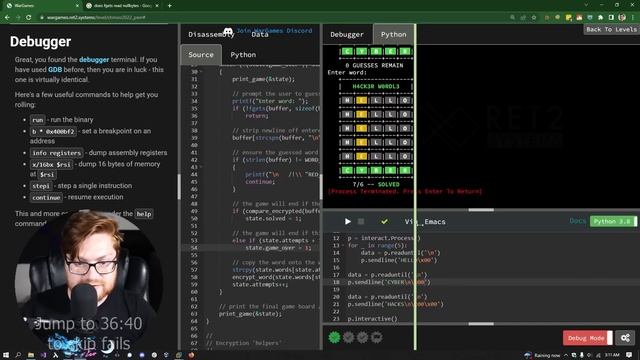
Task: Switch to the Debugger terminal tab
Action: pyautogui.click(x=347, y=35)
